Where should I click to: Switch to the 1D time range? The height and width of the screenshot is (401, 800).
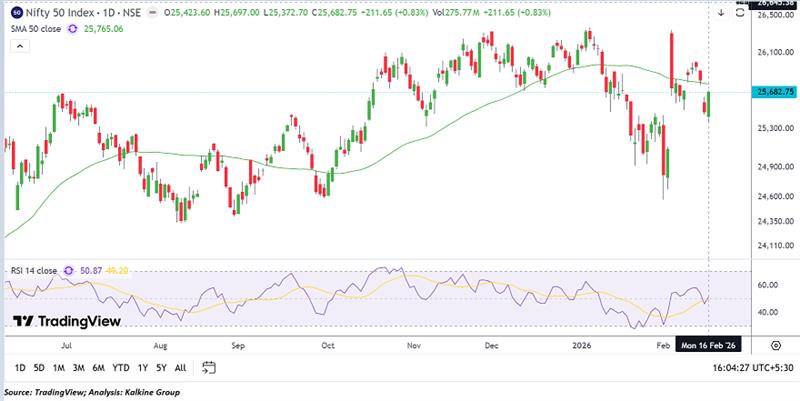point(18,368)
